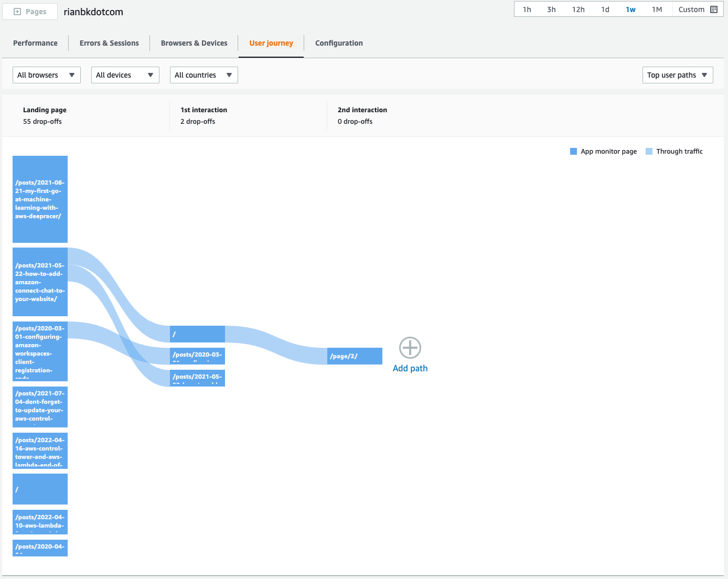Screen dimensions: 728x579
Task: Click Through traffic legend swatch
Action: coord(649,151)
